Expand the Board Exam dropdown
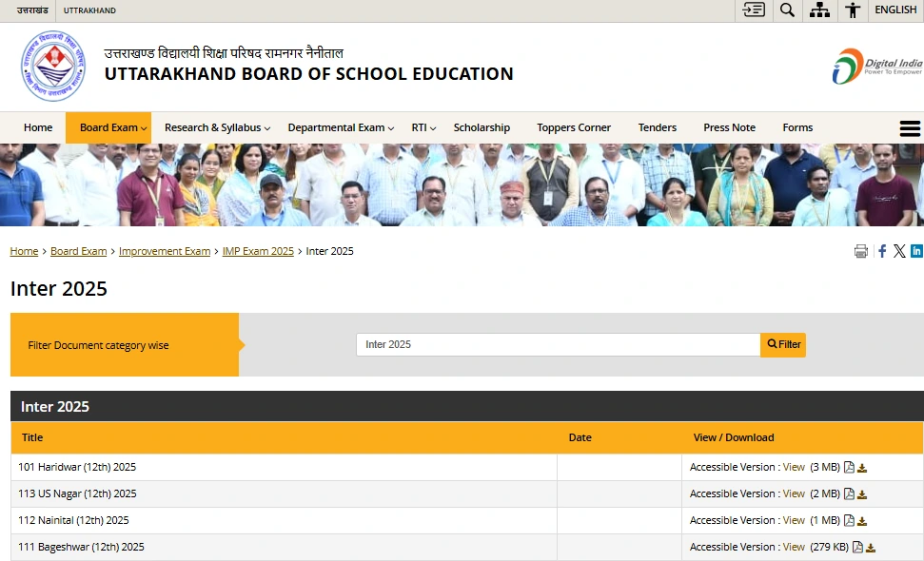This screenshot has height=561, width=924. pyautogui.click(x=108, y=127)
